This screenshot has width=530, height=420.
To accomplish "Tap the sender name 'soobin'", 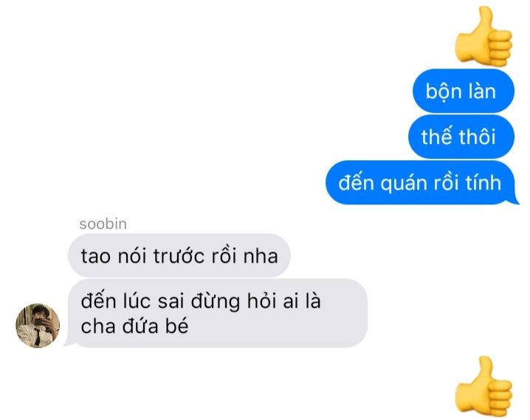I will [x=103, y=224].
